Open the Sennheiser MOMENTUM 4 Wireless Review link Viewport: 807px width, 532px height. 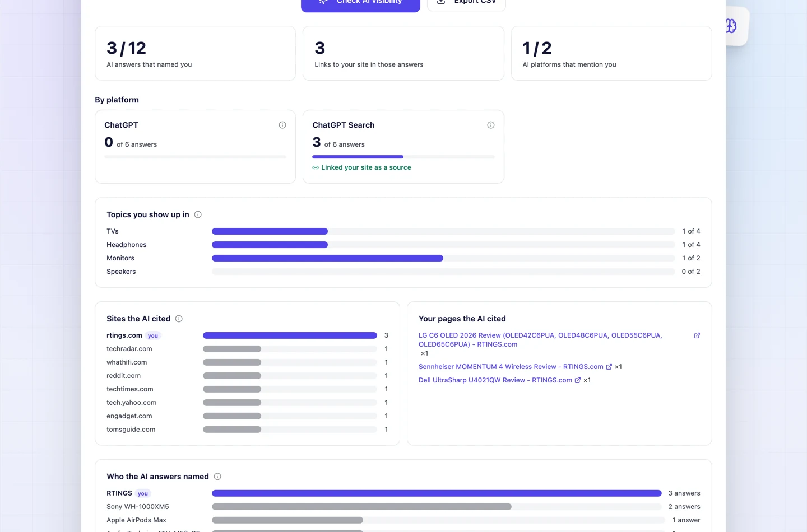pos(511,367)
